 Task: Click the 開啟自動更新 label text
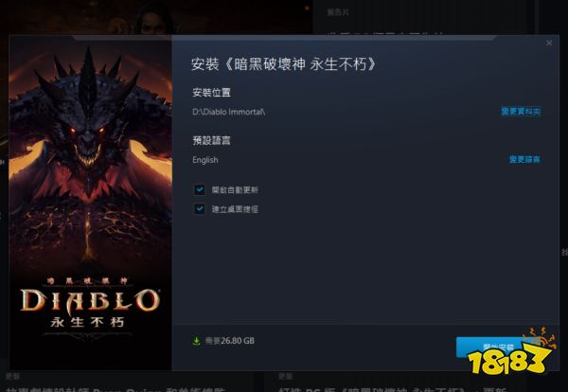click(x=235, y=189)
